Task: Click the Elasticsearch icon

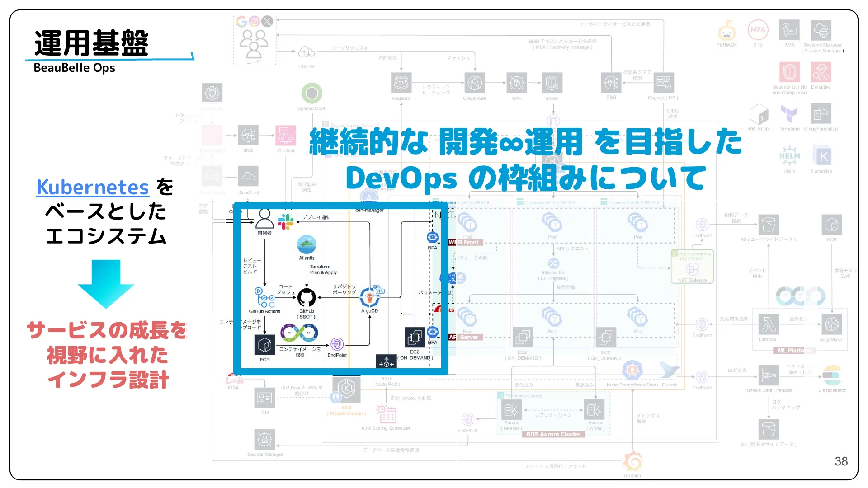Action: (833, 374)
